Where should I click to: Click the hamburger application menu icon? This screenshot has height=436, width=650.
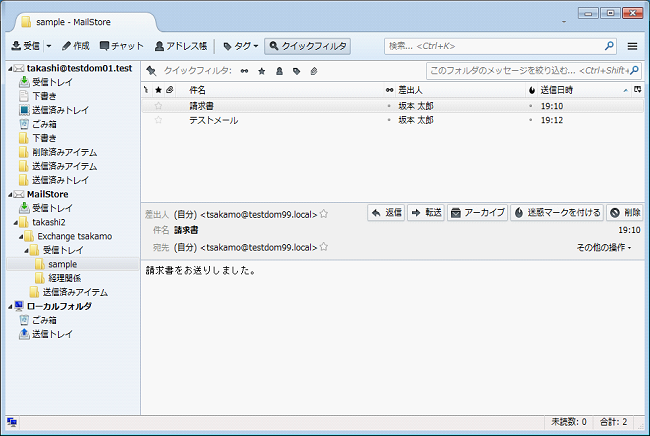tap(632, 46)
